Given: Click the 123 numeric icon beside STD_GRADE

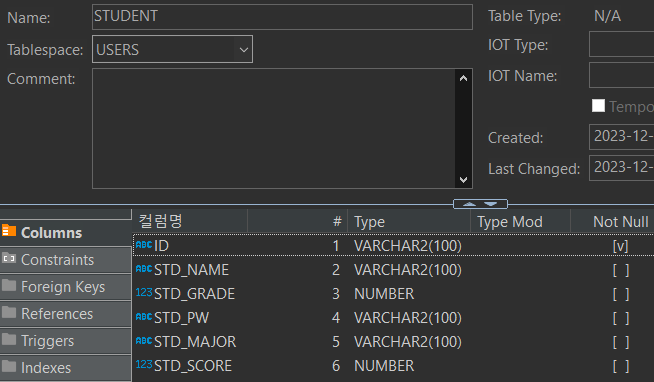Looking at the screenshot, I should coord(144,293).
